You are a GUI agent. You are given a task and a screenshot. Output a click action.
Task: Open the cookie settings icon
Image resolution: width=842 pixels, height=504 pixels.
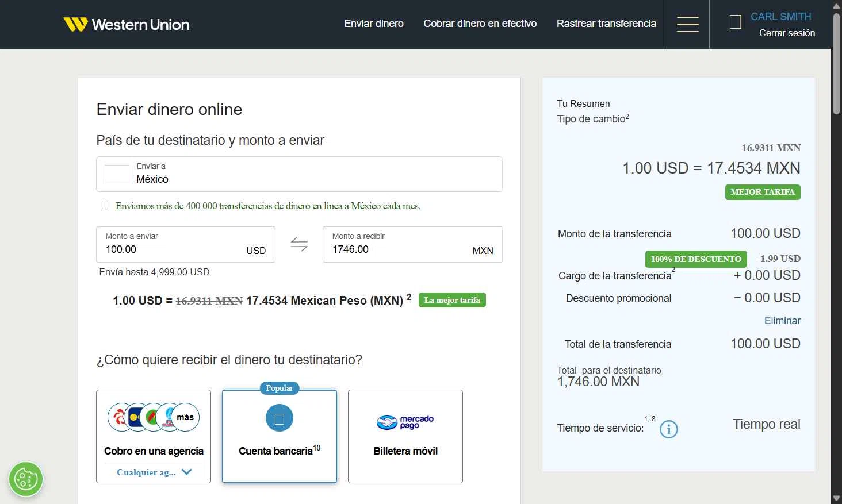tap(26, 479)
